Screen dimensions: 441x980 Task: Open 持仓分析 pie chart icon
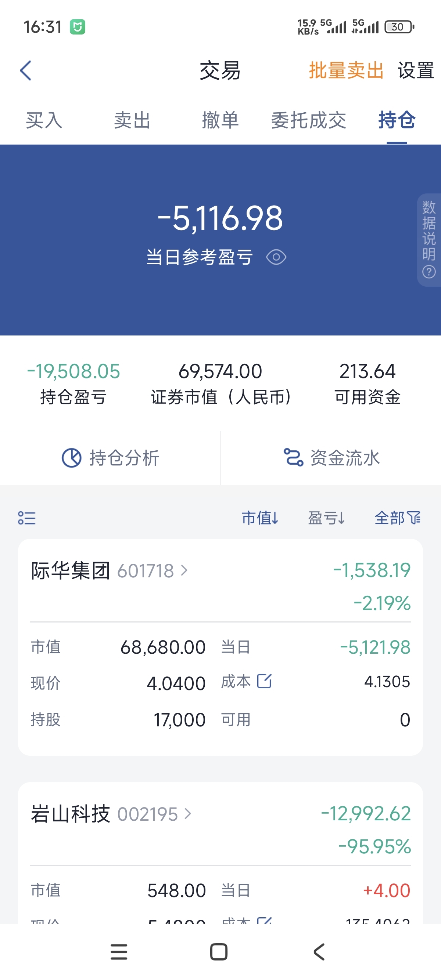[x=72, y=458]
